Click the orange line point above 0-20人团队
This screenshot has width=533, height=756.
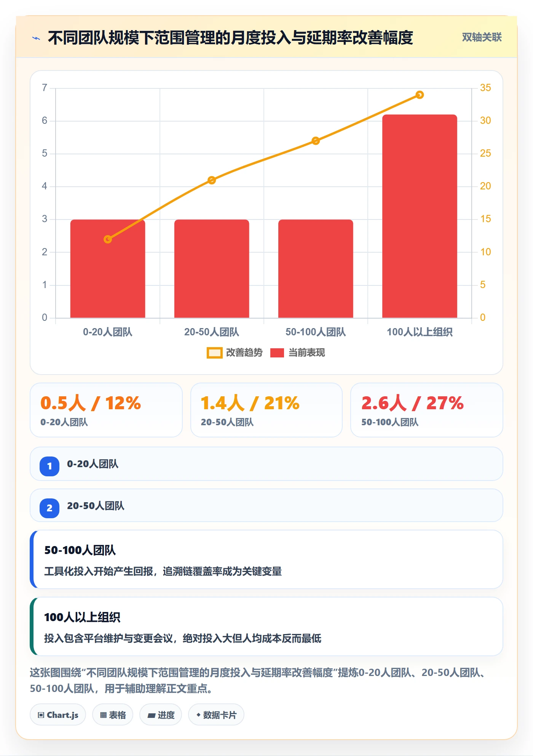[108, 239]
